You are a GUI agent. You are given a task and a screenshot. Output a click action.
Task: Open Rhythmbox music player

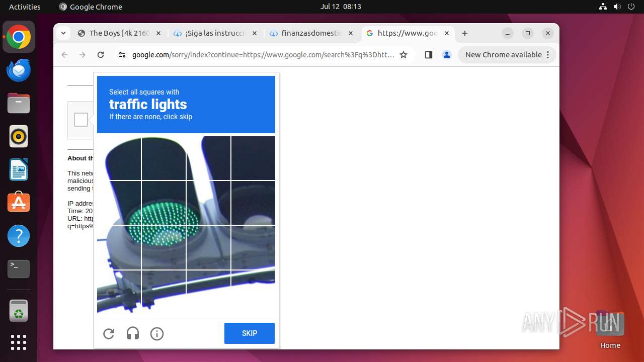tap(19, 136)
